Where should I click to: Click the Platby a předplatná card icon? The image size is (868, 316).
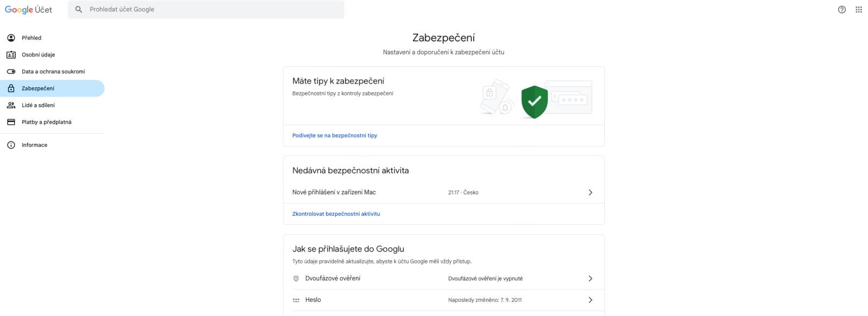11,122
